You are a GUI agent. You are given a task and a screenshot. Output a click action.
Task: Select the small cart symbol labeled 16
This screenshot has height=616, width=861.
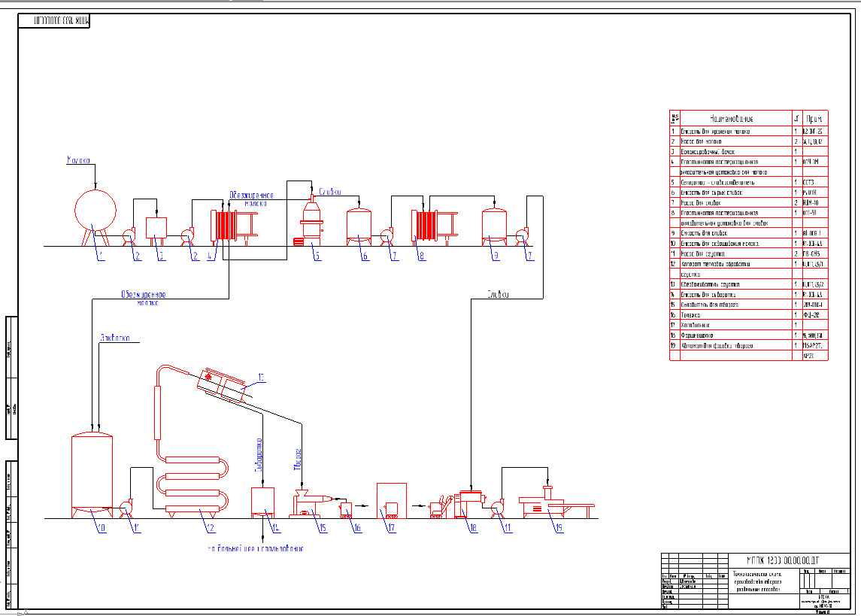point(345,510)
